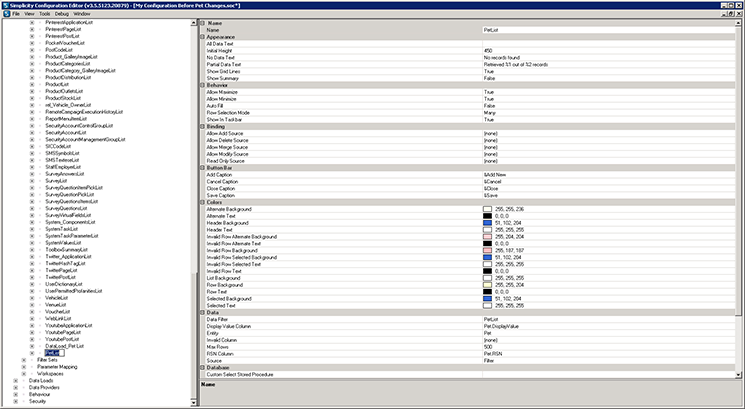
Task: Select the SMSSymbolsList tree item
Action: [x=62, y=153]
